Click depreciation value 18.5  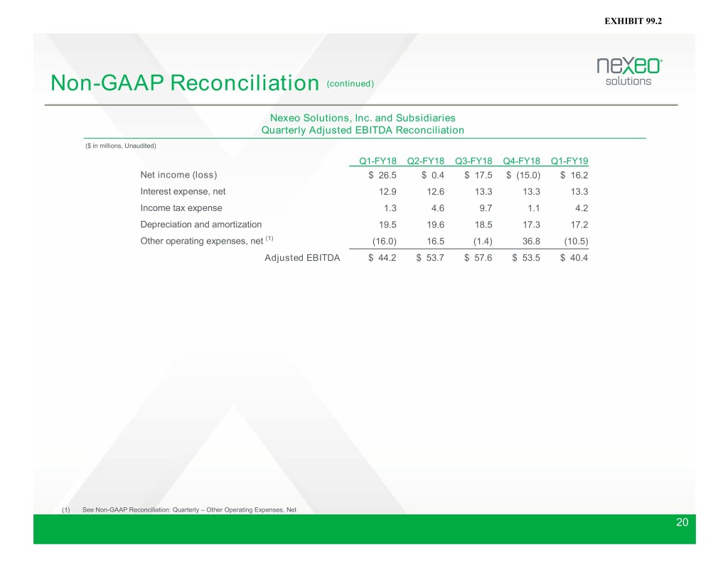[x=483, y=225]
